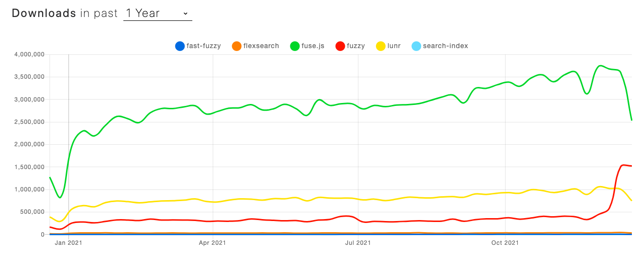Hide the fuzzy series via its label
644x256 pixels.
click(x=356, y=46)
